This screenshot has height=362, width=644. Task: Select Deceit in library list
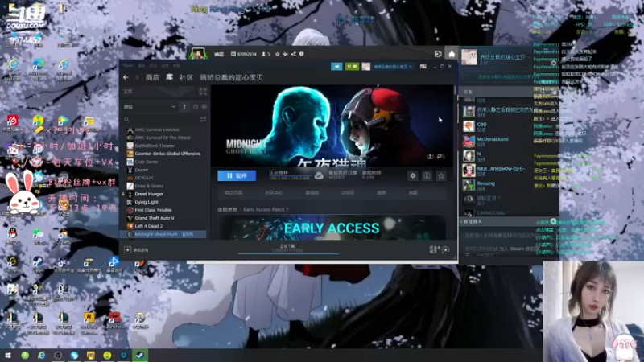tap(142, 170)
